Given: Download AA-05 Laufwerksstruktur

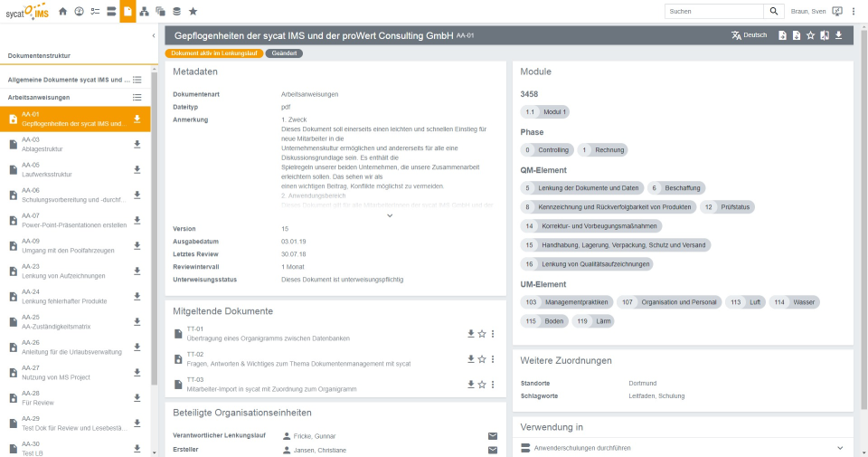Looking at the screenshot, I should pos(137,169).
